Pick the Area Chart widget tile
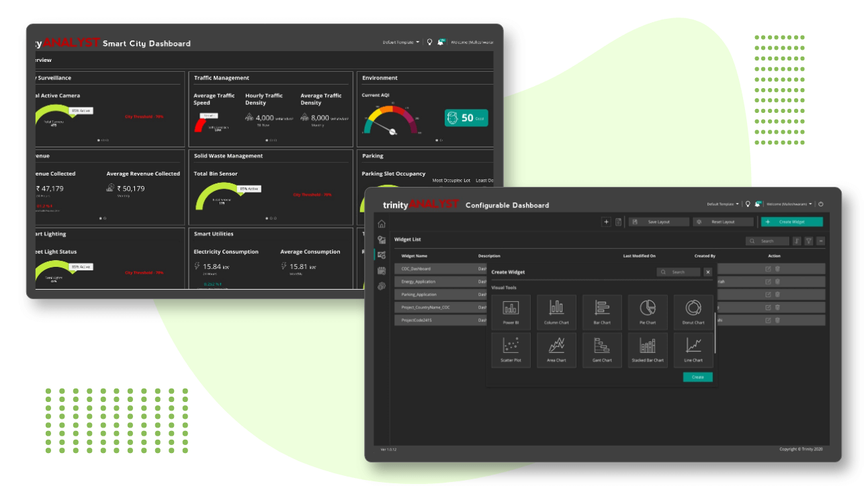This screenshot has width=868, height=486. pyautogui.click(x=556, y=350)
